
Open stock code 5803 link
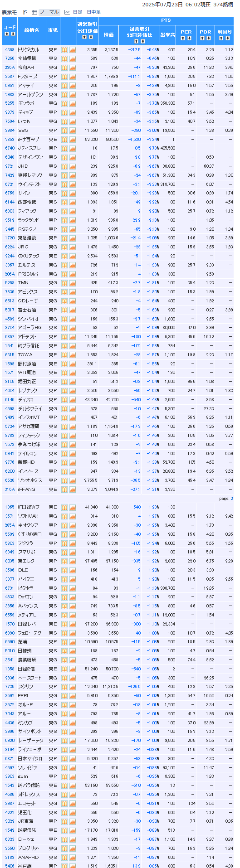click(x=10, y=543)
